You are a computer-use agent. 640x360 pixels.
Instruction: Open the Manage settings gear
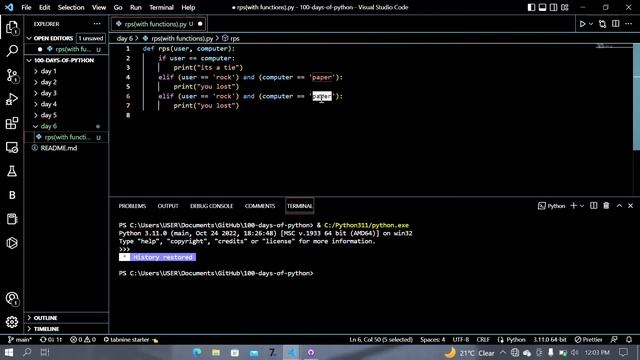(12, 322)
